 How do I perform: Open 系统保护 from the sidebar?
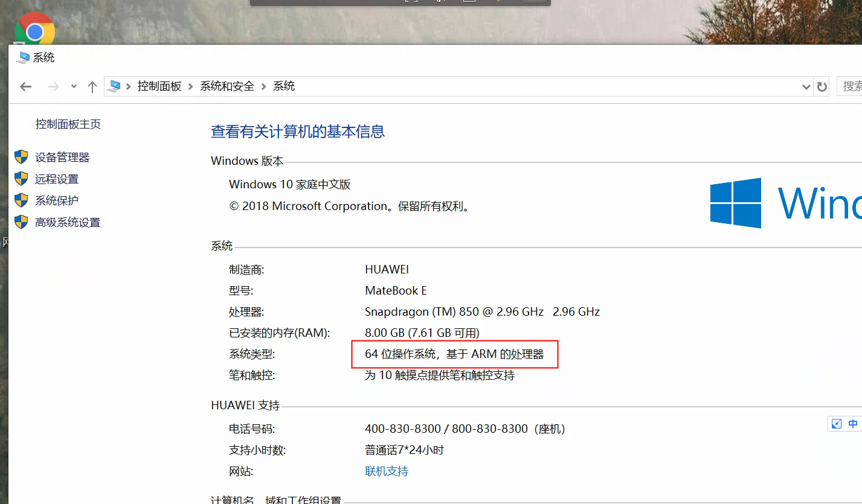tap(57, 200)
